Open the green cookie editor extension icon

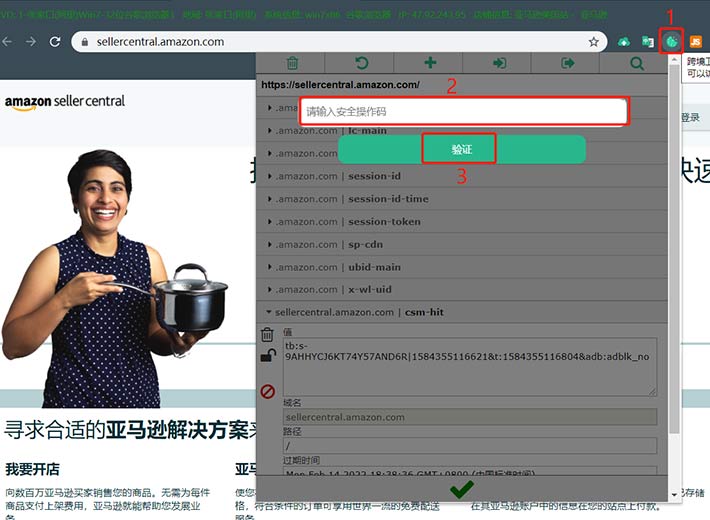[671, 42]
